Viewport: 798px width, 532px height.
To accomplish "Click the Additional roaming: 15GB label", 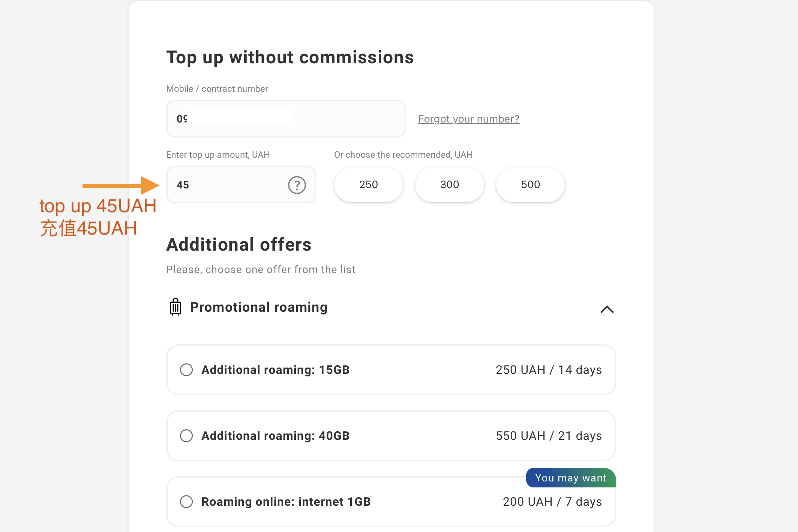I will pos(275,370).
